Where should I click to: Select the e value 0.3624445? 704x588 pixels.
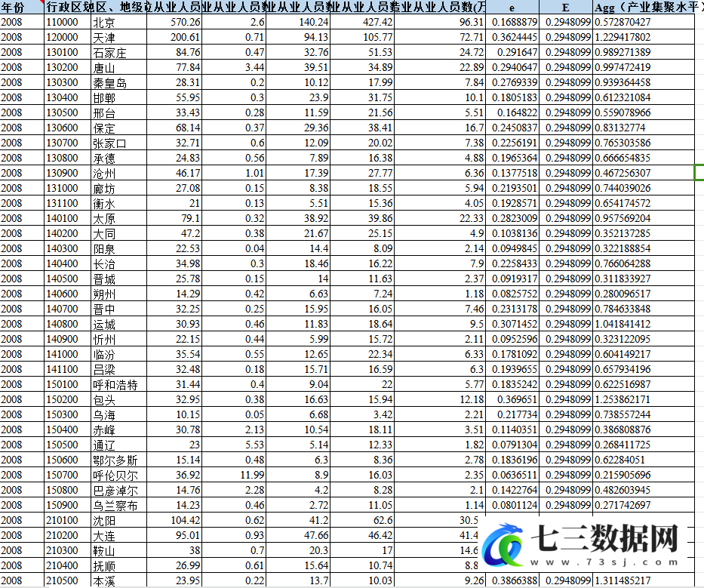point(512,37)
